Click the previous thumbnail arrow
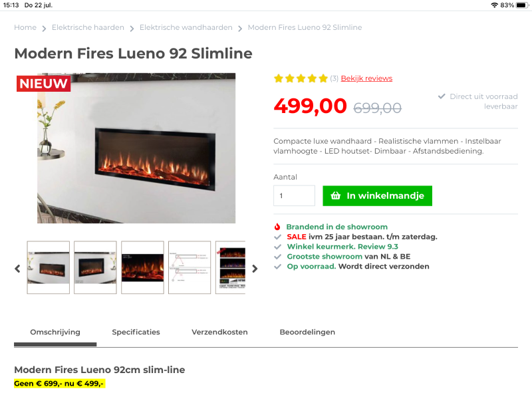Screen dimensions: 532x399 18,269
